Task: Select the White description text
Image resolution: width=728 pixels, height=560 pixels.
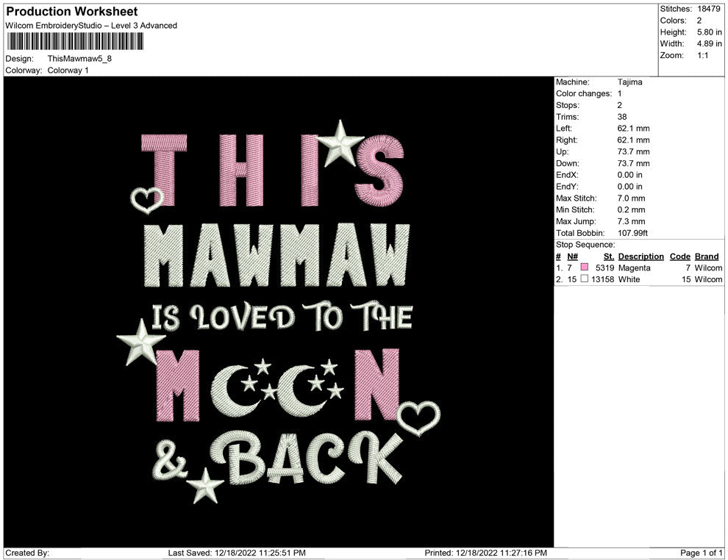Action: [629, 279]
